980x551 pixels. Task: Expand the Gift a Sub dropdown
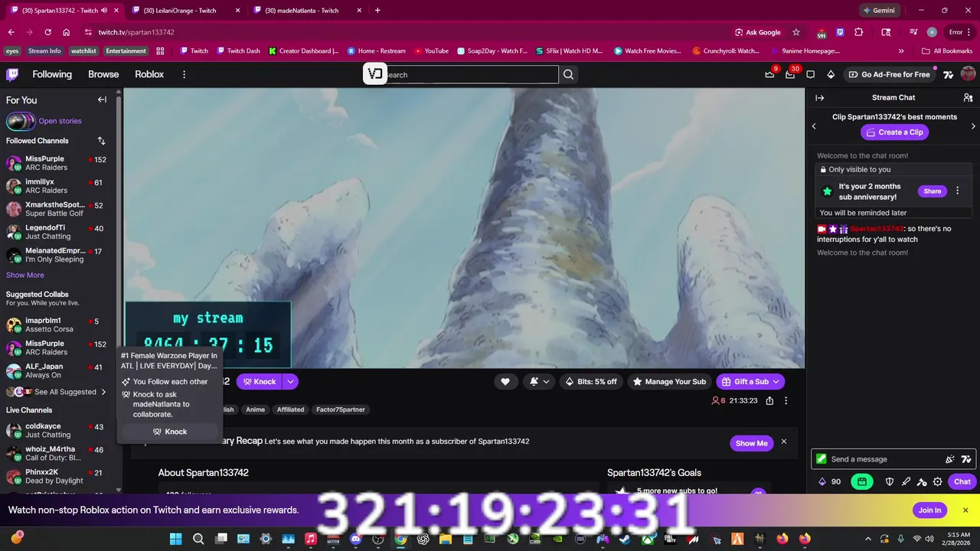(776, 382)
